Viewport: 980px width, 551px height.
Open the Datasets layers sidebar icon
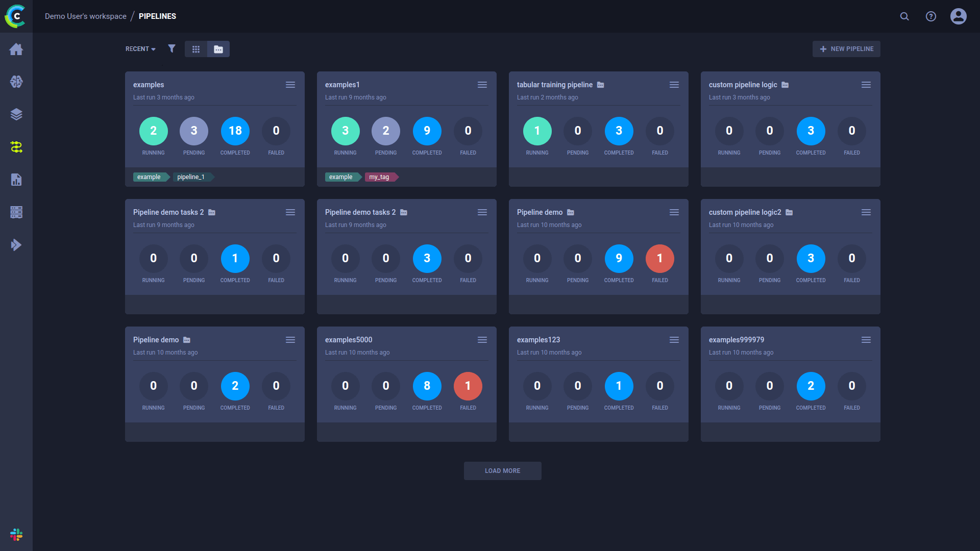(16, 114)
